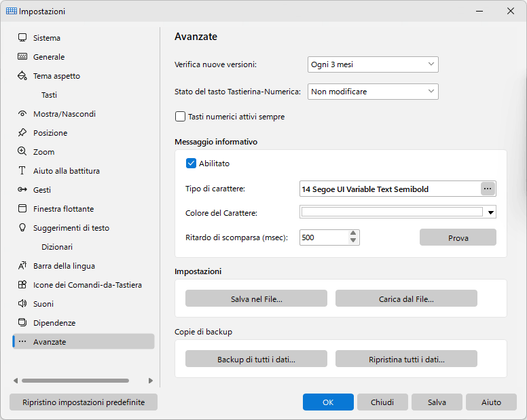Click the Barra della lingua icon
Viewport: 527px width, 420px height.
(22, 265)
